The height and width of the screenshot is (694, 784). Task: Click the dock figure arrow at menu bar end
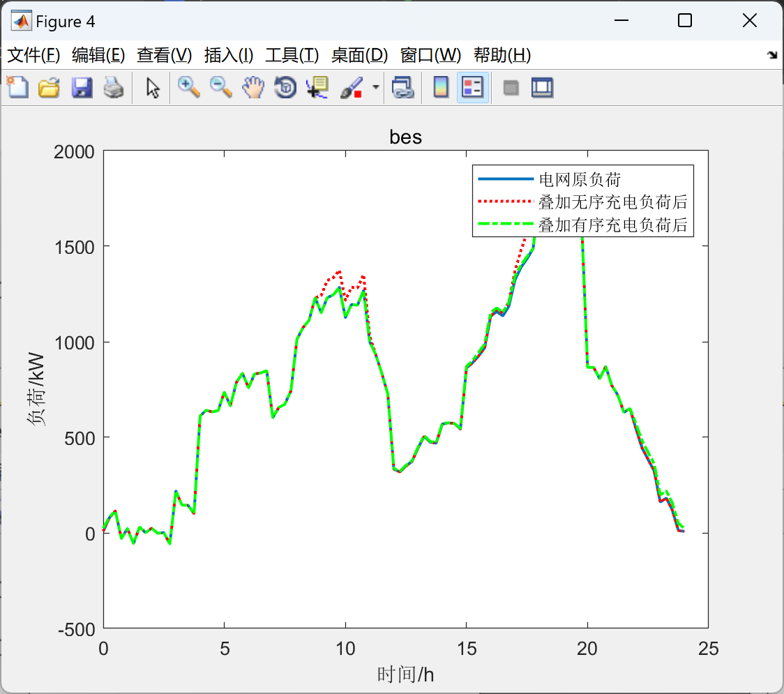coord(772,55)
